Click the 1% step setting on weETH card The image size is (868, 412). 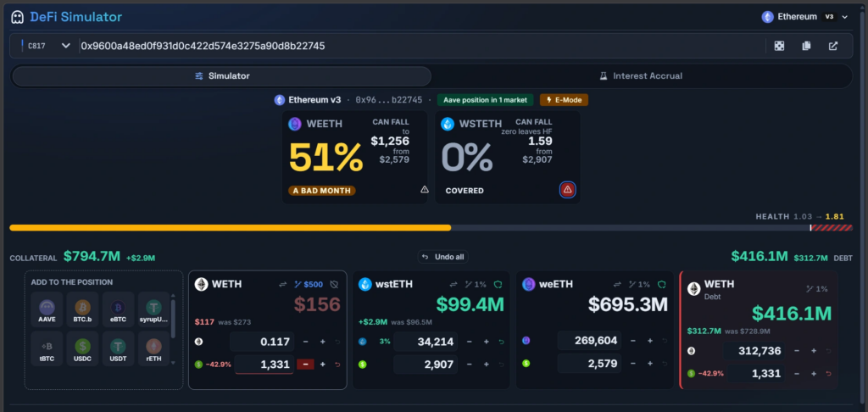639,284
